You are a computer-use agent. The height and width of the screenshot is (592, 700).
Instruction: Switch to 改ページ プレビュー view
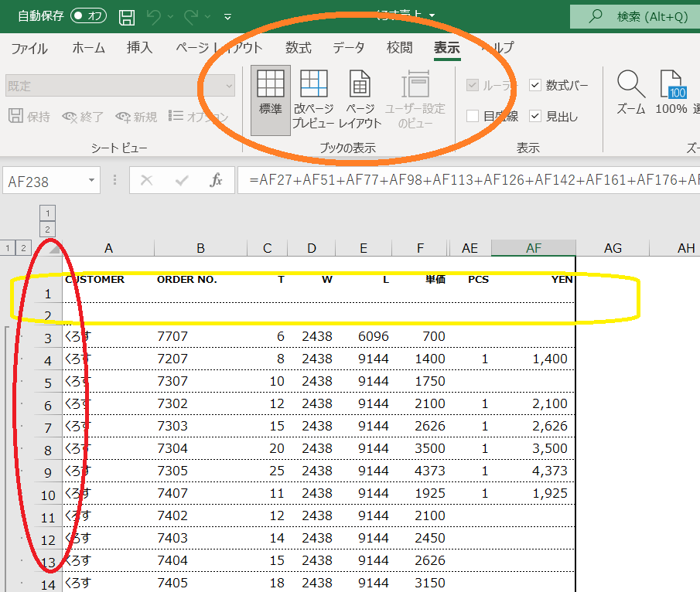pos(313,100)
